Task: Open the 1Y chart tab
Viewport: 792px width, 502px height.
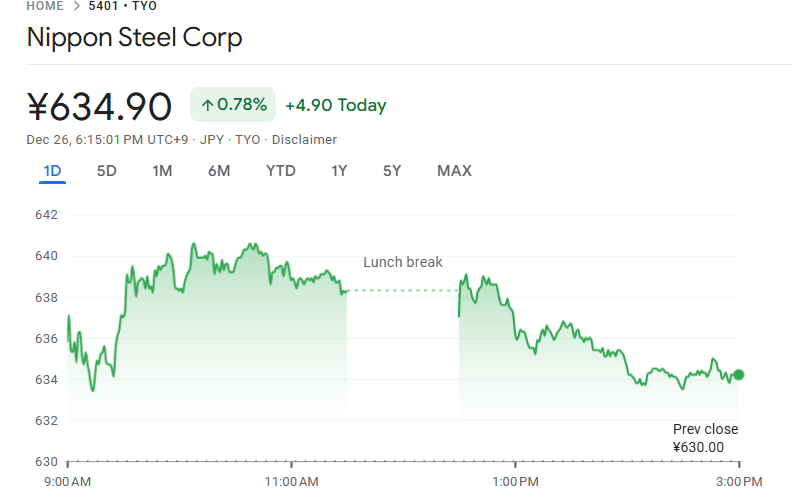Action: [339, 171]
